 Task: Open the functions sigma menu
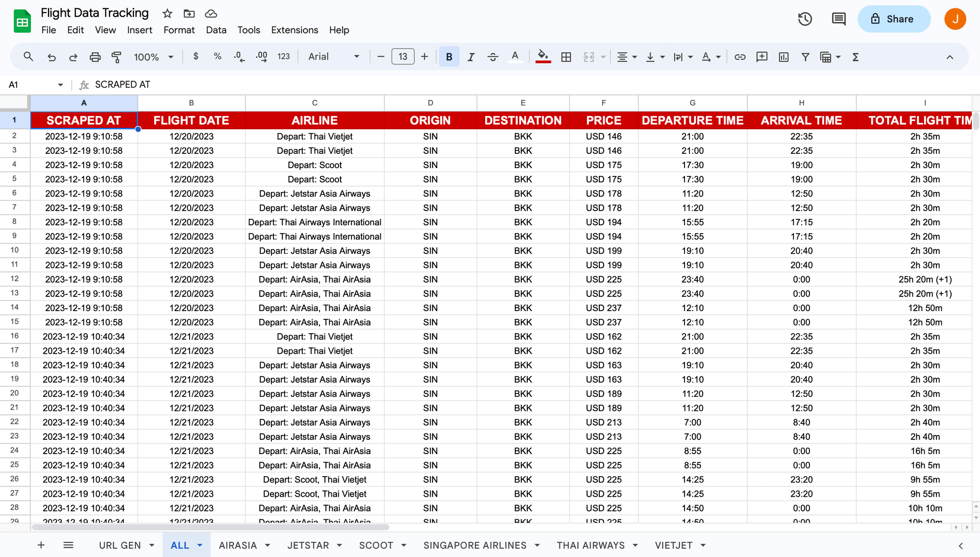[855, 56]
